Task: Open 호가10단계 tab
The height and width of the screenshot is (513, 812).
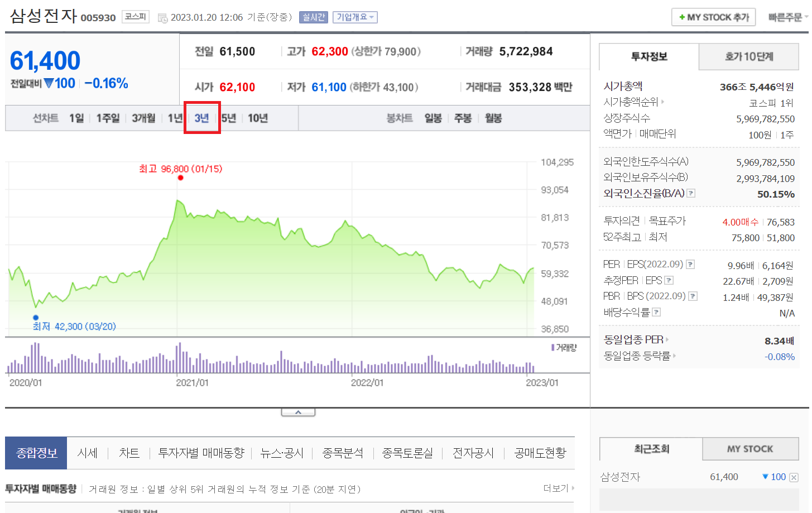Action: tap(749, 56)
